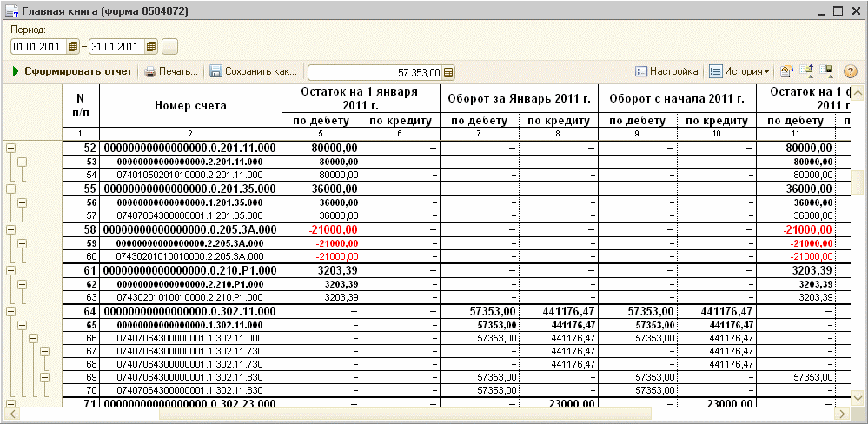Click January debit 57353,00 in row 70
The image size is (868, 424).
(497, 391)
